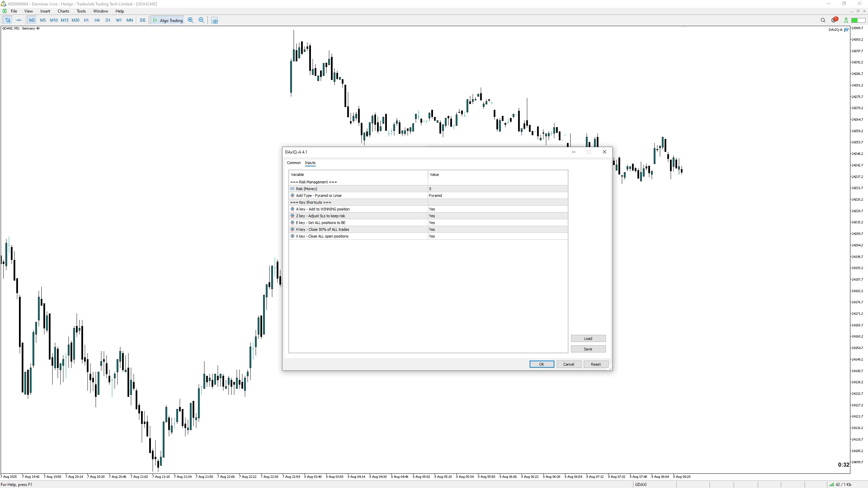Screen dimensions: 868x488
Task: Click the DAxIQ-A graduation cap icon
Action: (x=846, y=29)
